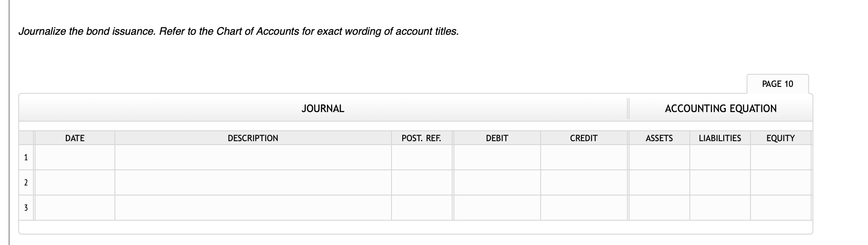Screen dimensions: 868x245
Task: Click the Post. Ref. cell in row 1
Action: point(421,157)
